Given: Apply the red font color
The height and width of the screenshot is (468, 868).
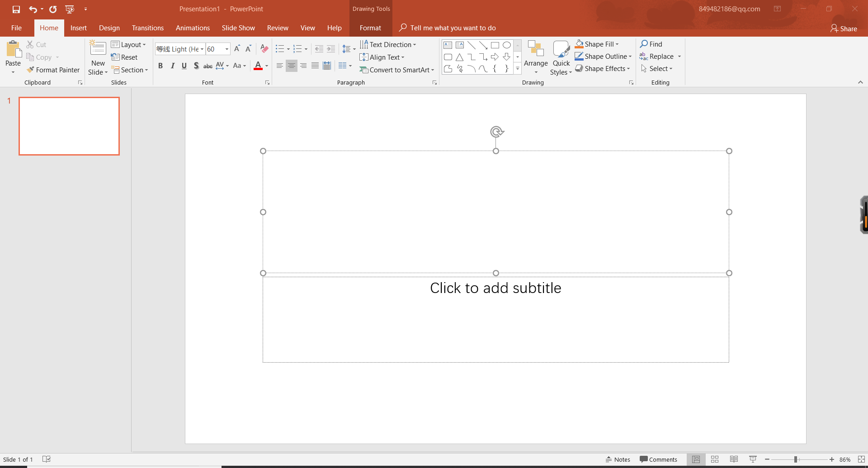Looking at the screenshot, I should pos(258,66).
